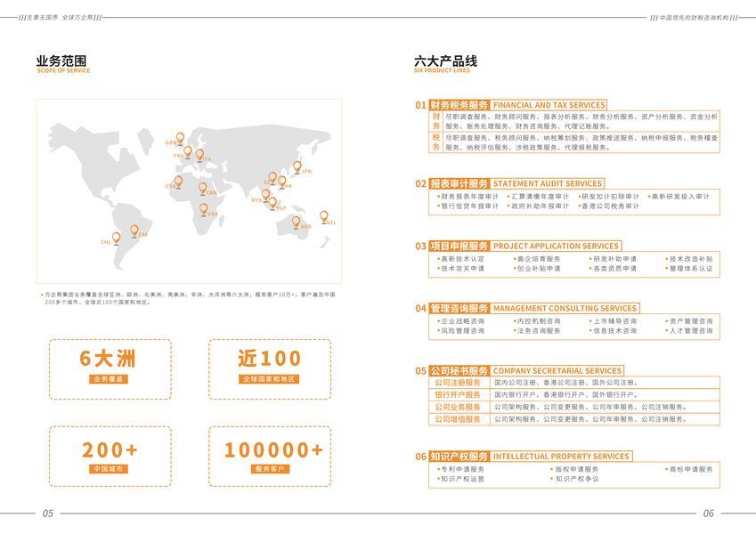
Task: Click the 知识产权服务 section title
Action: pos(459,457)
